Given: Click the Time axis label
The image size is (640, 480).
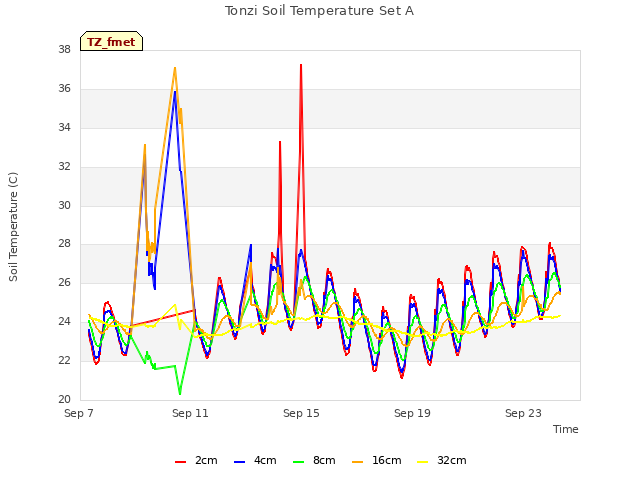Looking at the screenshot, I should point(566,429).
